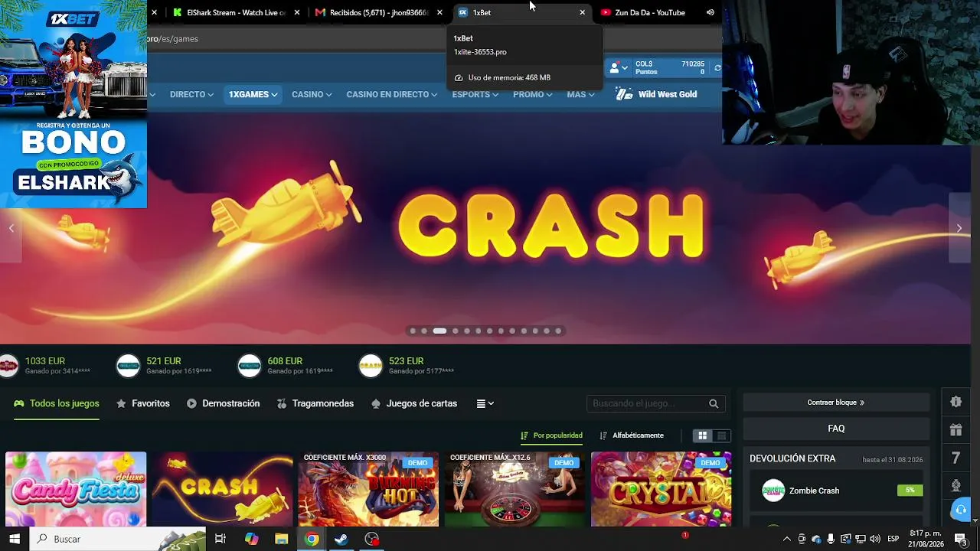Open Steam from the taskbar
This screenshot has height=551, width=980.
341,539
